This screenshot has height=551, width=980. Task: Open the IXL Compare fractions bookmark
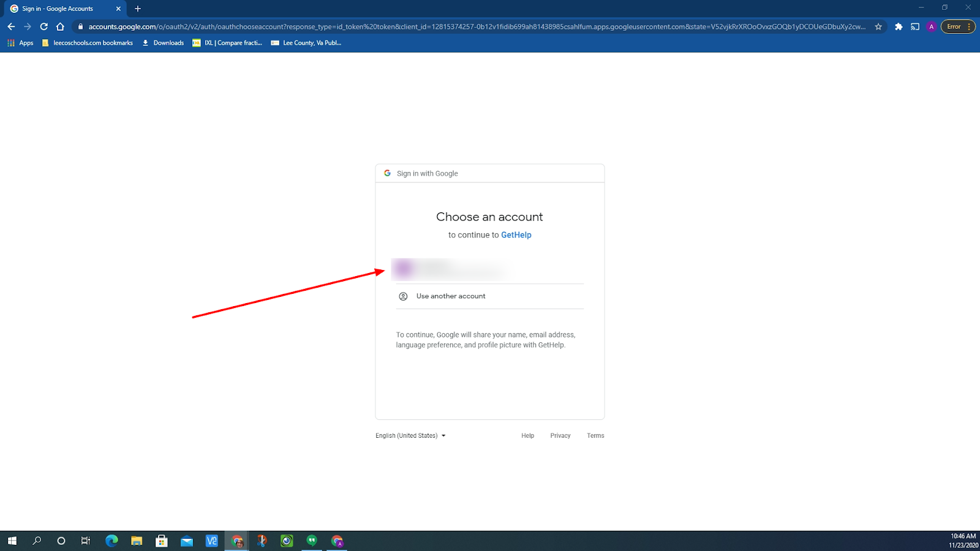pyautogui.click(x=227, y=43)
